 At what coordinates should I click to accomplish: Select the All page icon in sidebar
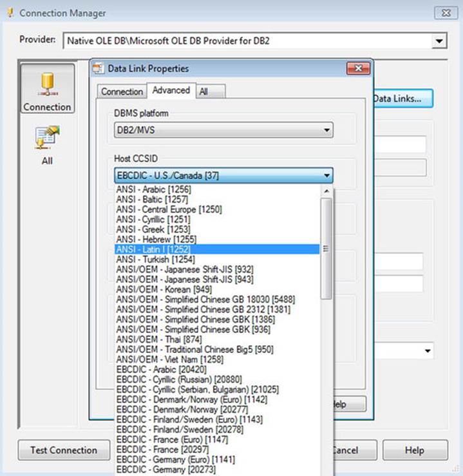(x=48, y=146)
